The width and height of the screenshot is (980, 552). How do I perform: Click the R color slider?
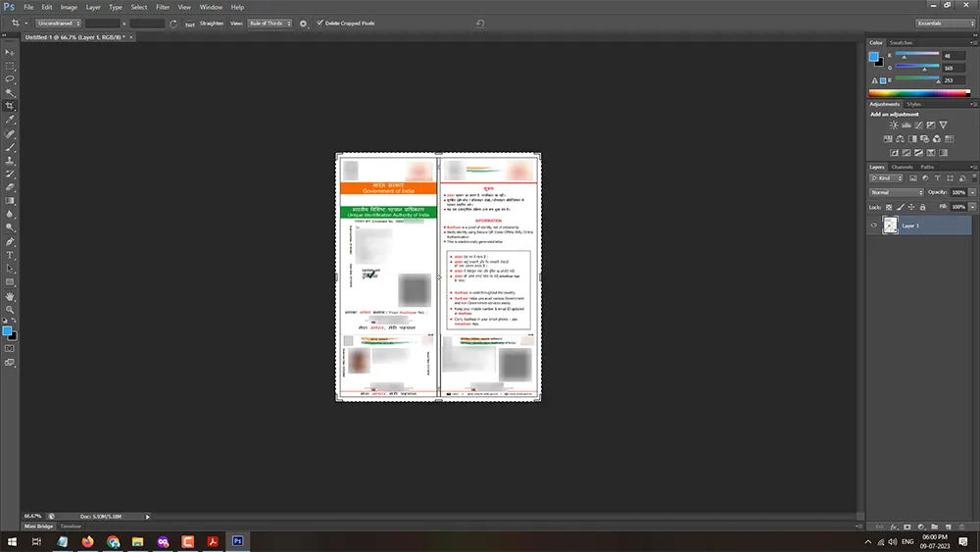(917, 56)
